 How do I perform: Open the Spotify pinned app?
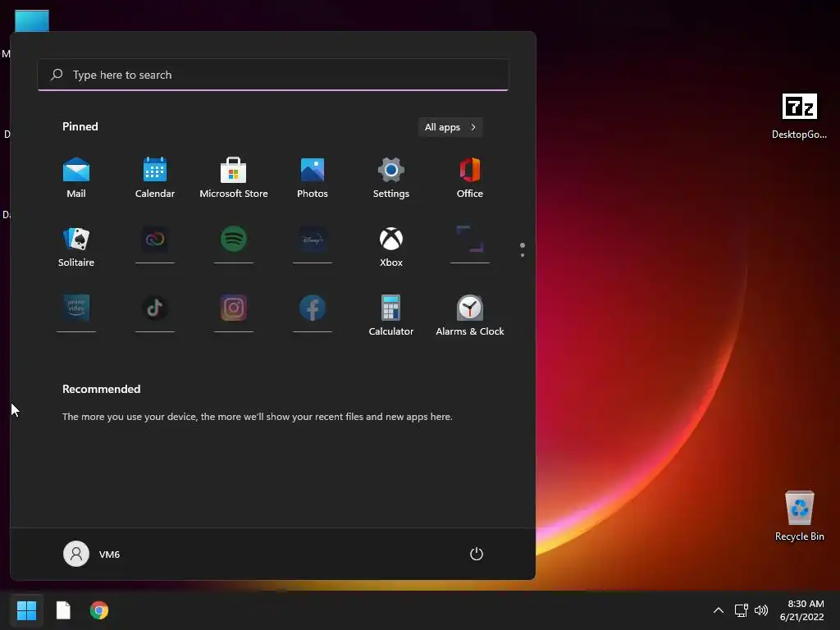tap(234, 239)
